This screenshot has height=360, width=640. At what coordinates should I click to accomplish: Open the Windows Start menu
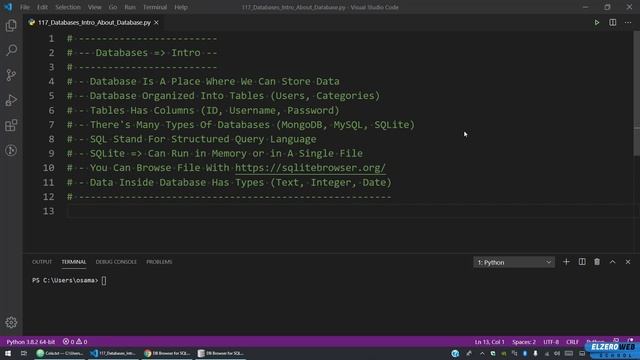click(8, 353)
